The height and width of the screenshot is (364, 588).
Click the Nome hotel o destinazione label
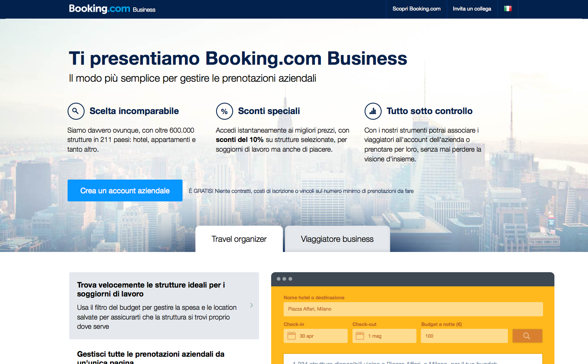pyautogui.click(x=314, y=298)
